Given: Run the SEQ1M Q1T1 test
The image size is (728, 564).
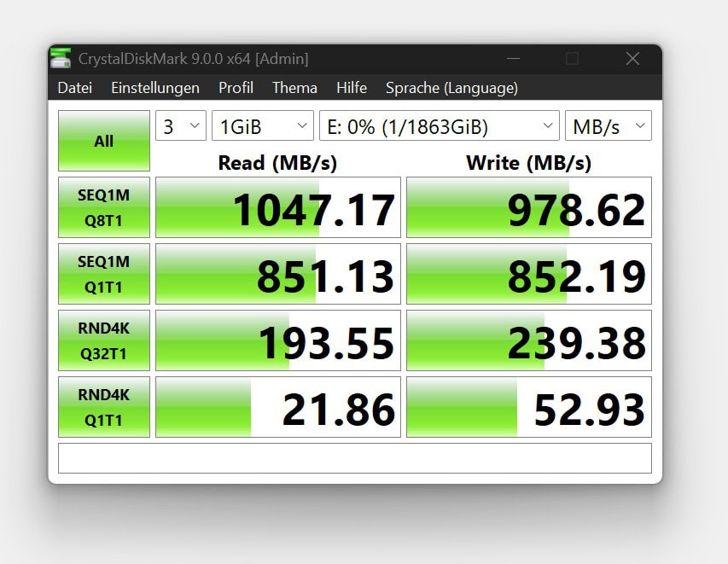Looking at the screenshot, I should point(104,274).
